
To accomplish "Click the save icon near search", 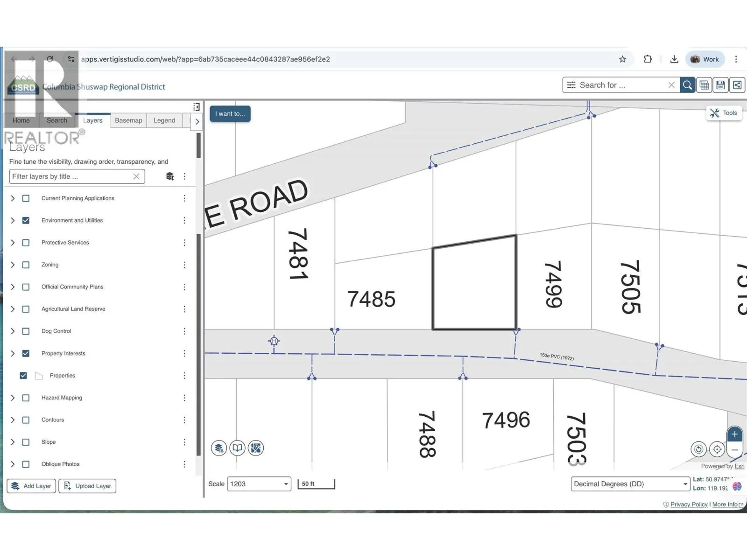I will 720,85.
